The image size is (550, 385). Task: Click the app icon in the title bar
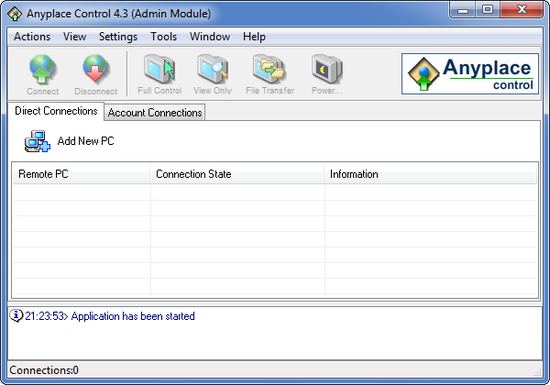[x=14, y=14]
